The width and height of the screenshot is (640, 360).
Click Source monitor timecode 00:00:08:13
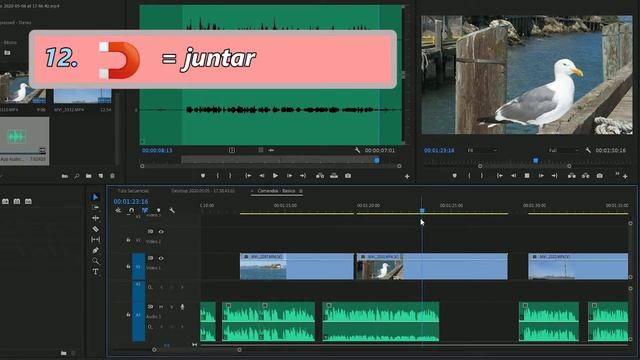(157, 150)
